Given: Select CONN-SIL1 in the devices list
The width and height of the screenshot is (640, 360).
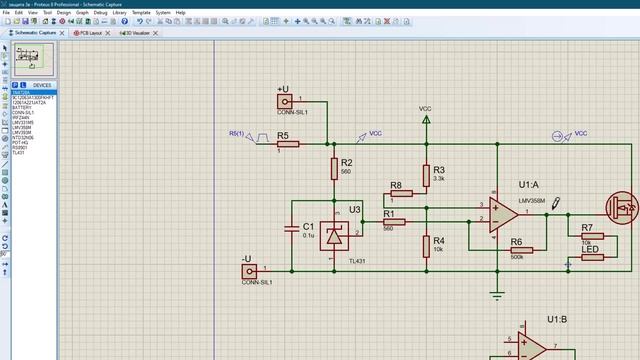Looking at the screenshot, I should [x=23, y=113].
